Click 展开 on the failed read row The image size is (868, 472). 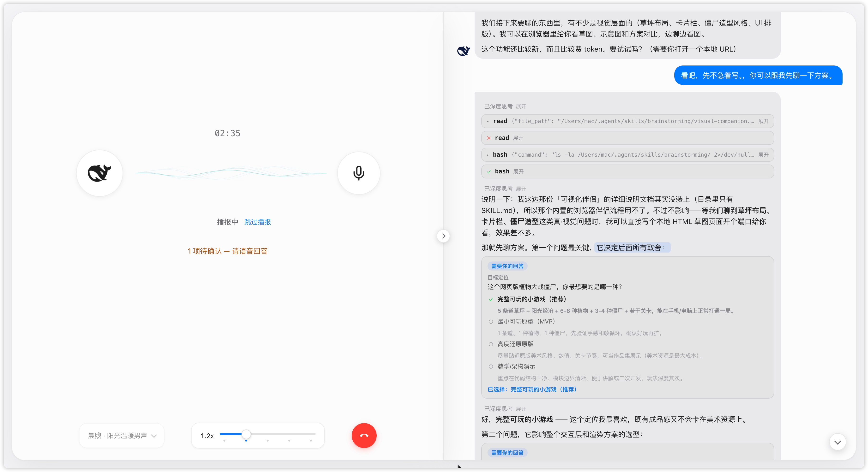[x=518, y=138]
